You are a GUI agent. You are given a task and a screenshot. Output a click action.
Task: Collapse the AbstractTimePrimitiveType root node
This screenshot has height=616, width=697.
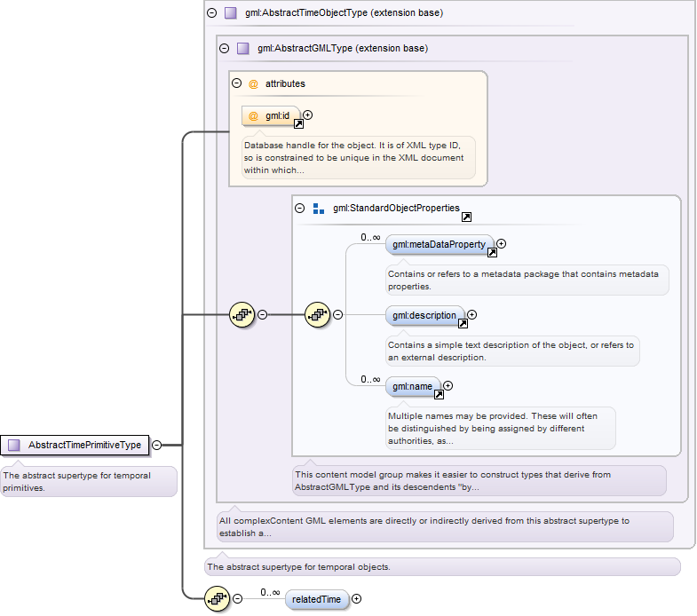pos(157,445)
